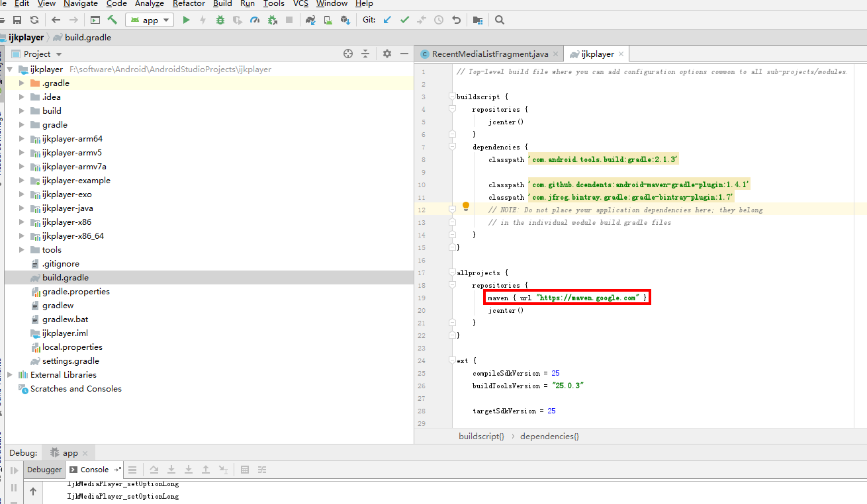Expand External Libraries node
Viewport: 867px width, 504px height.
point(10,375)
